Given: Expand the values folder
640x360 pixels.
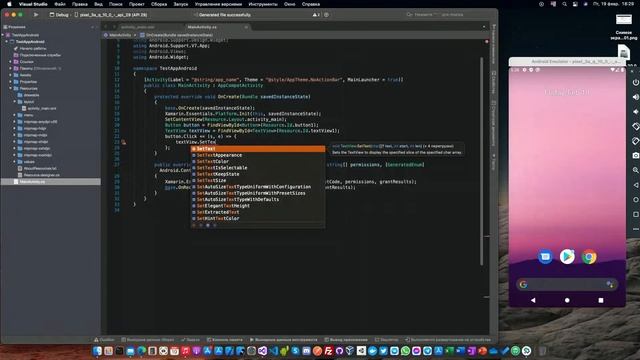Looking at the screenshot, I should 15,162.
